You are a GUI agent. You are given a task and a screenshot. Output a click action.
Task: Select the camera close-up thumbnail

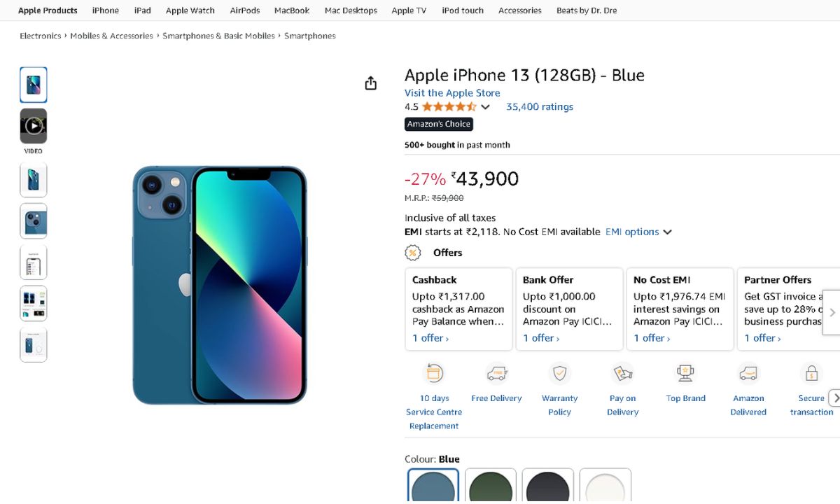point(34,221)
